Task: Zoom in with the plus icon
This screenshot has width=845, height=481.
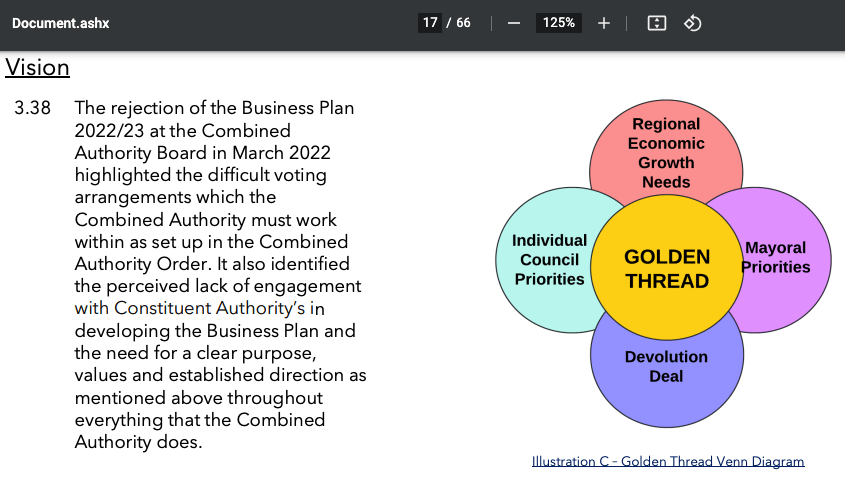Action: point(604,23)
